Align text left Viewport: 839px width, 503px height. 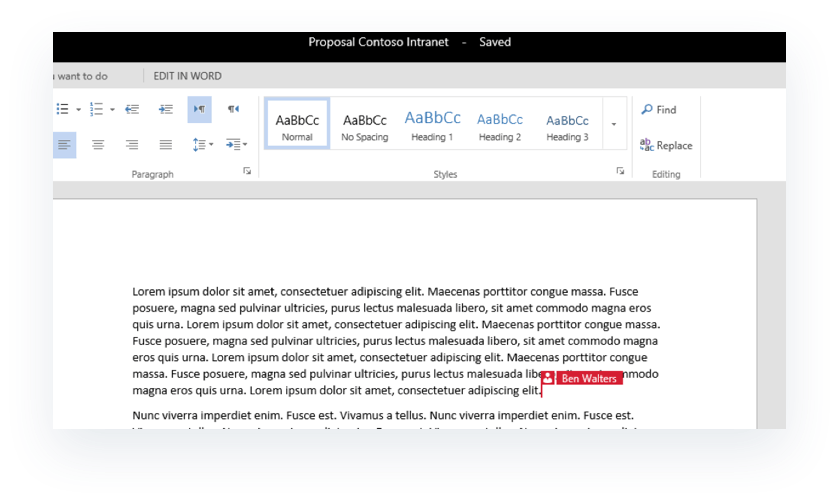[64, 145]
